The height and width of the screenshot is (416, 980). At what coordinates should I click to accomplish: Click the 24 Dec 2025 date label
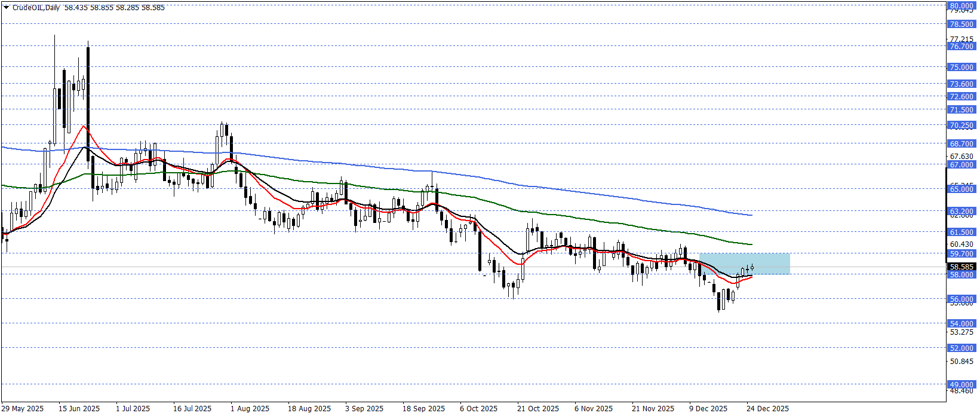pyautogui.click(x=767, y=408)
